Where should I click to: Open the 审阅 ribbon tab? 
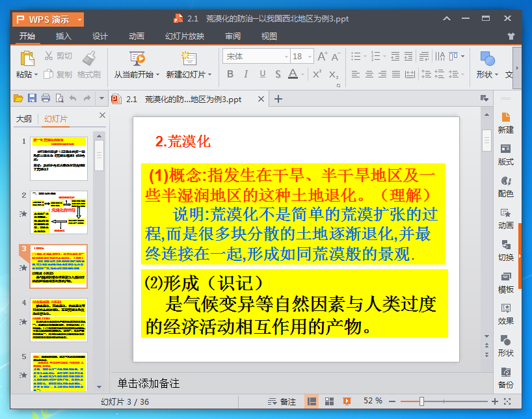pyautogui.click(x=233, y=36)
